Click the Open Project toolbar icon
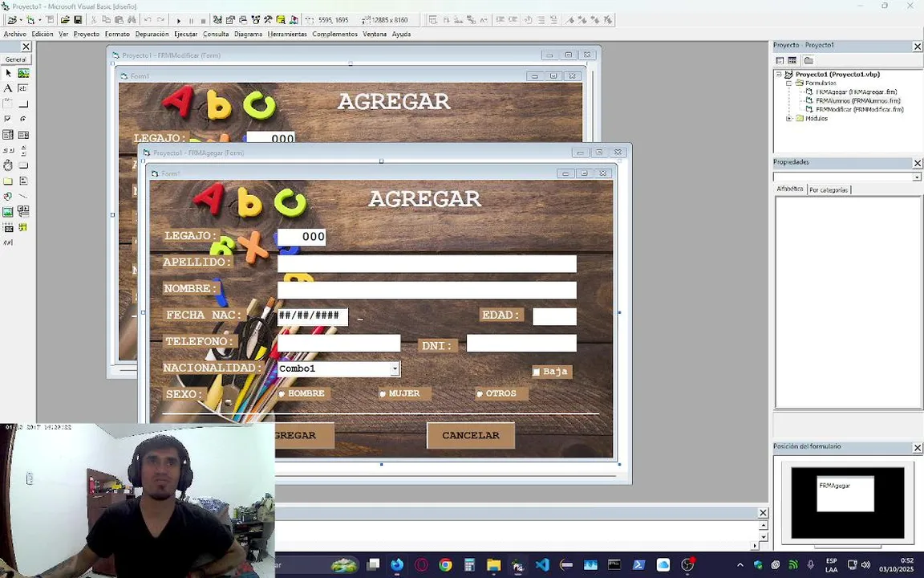Image resolution: width=924 pixels, height=578 pixels. click(x=65, y=20)
